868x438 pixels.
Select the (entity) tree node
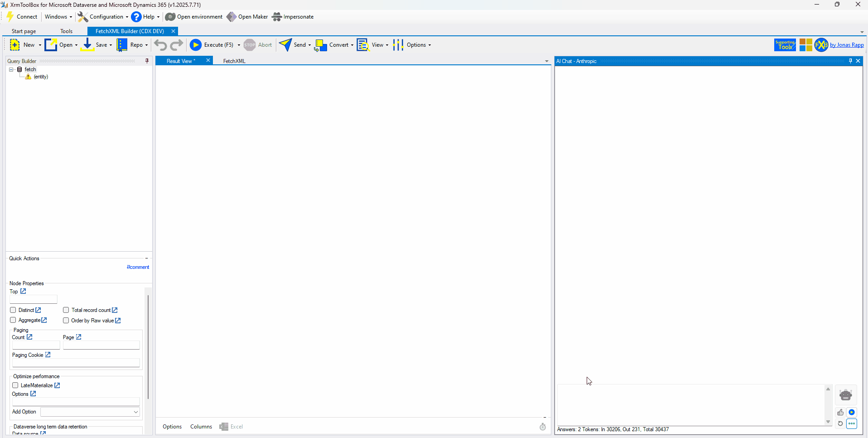tap(41, 77)
